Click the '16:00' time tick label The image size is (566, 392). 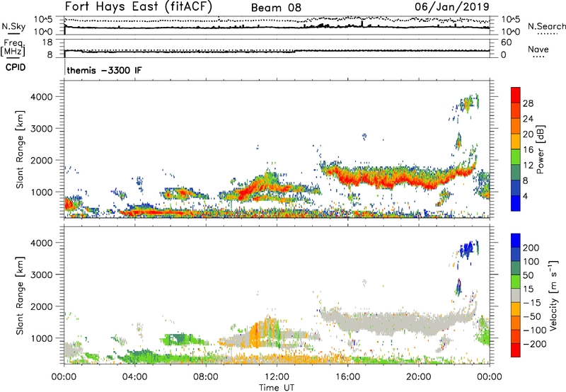click(347, 377)
